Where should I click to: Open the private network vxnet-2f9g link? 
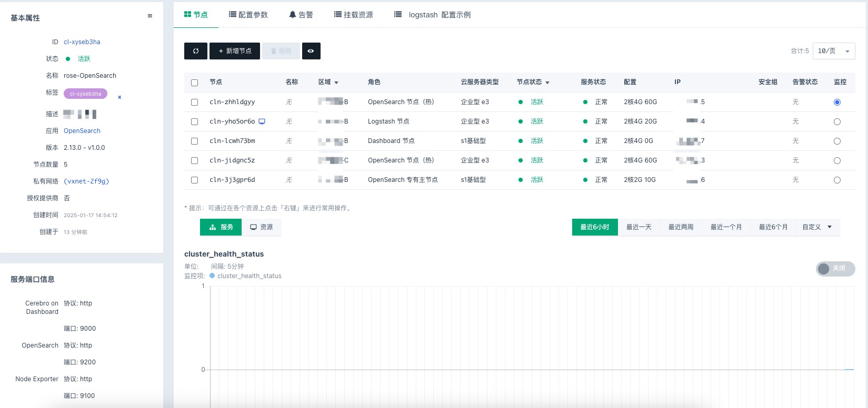tap(86, 181)
